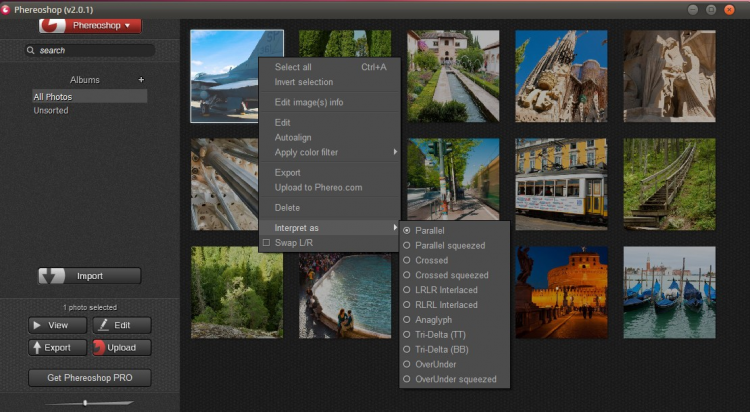Click the Upload button
Screen dimensions: 750x412
point(121,348)
